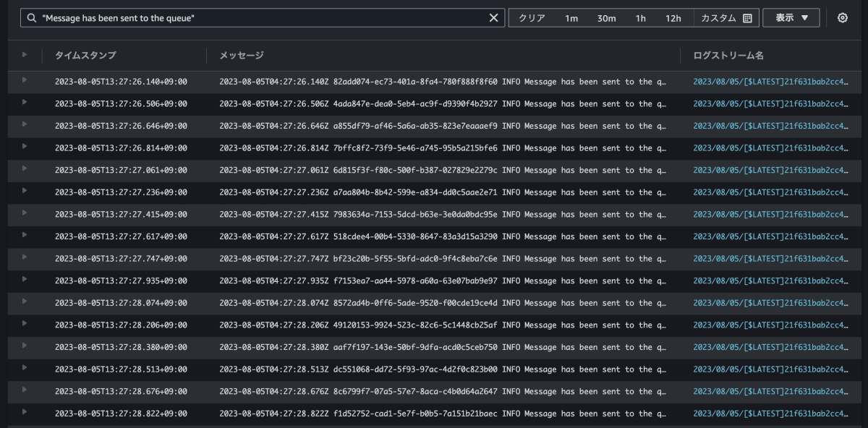Image resolution: width=868 pixels, height=428 pixels.
Task: Expand the 13:27:27.061 log row
Action: (x=25, y=168)
